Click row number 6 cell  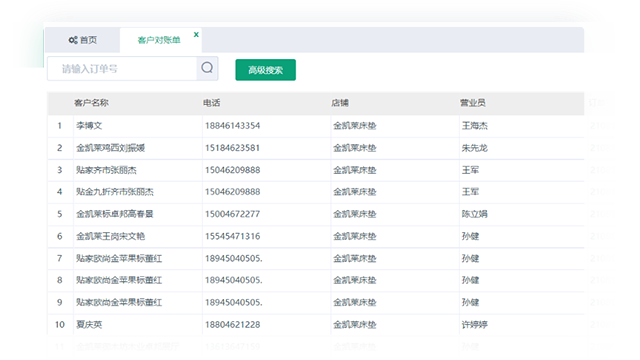[60, 236]
